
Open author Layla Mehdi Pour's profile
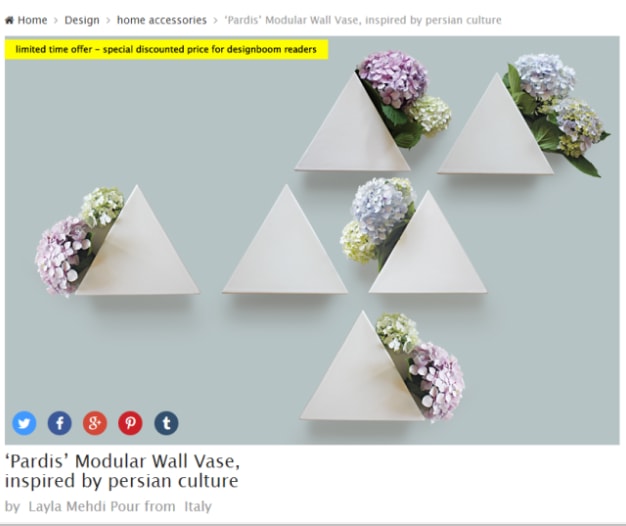click(x=102, y=506)
